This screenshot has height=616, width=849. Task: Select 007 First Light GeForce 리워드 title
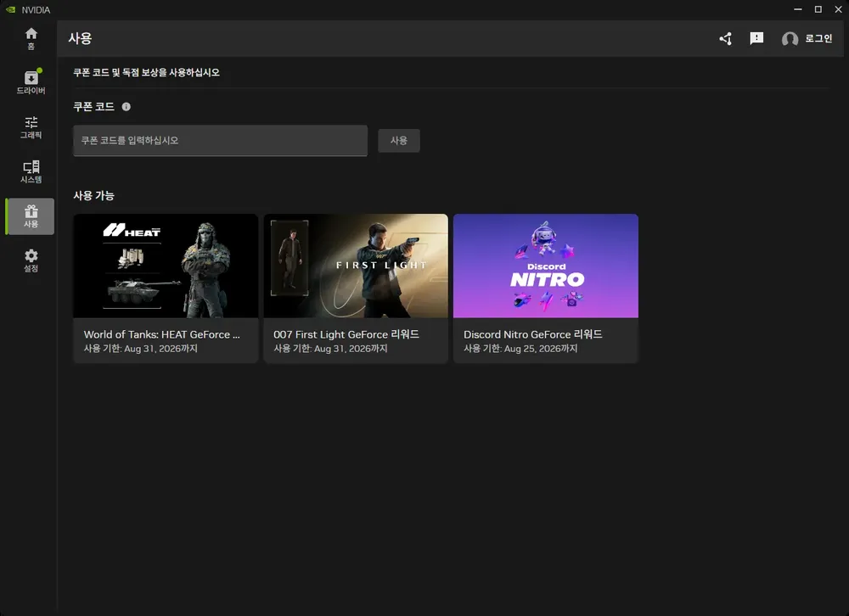[346, 334]
